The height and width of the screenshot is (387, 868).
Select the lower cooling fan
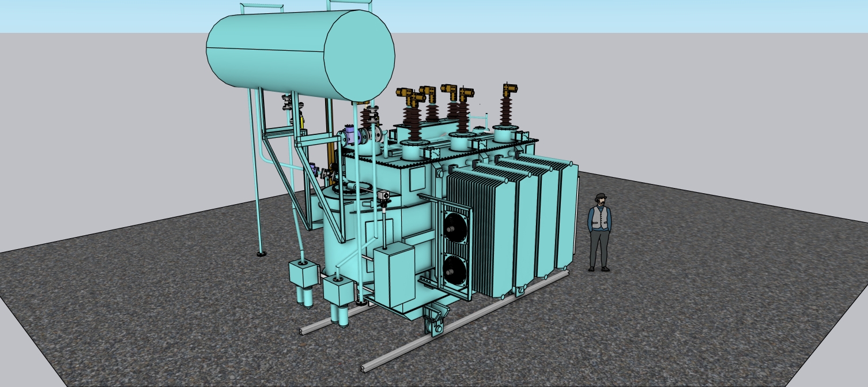click(455, 270)
